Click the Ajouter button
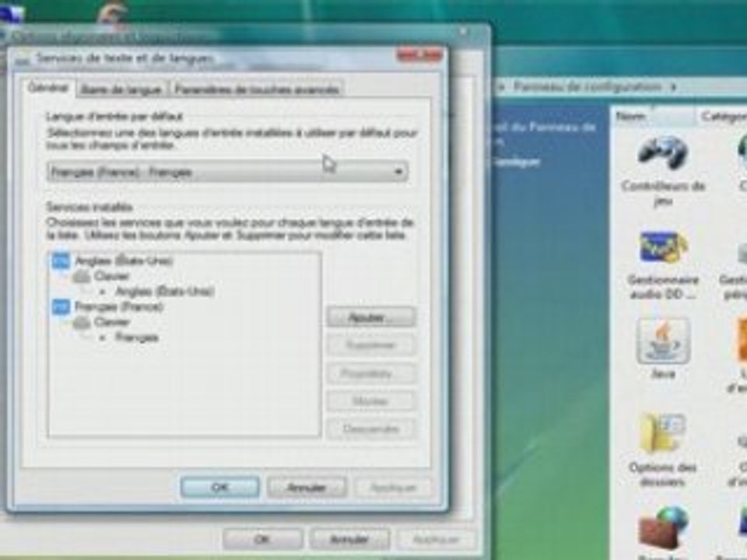This screenshot has height=560, width=747. tap(371, 317)
